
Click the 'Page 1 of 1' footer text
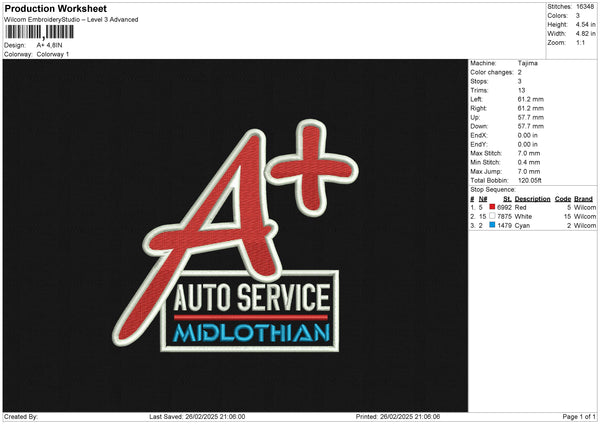579,417
